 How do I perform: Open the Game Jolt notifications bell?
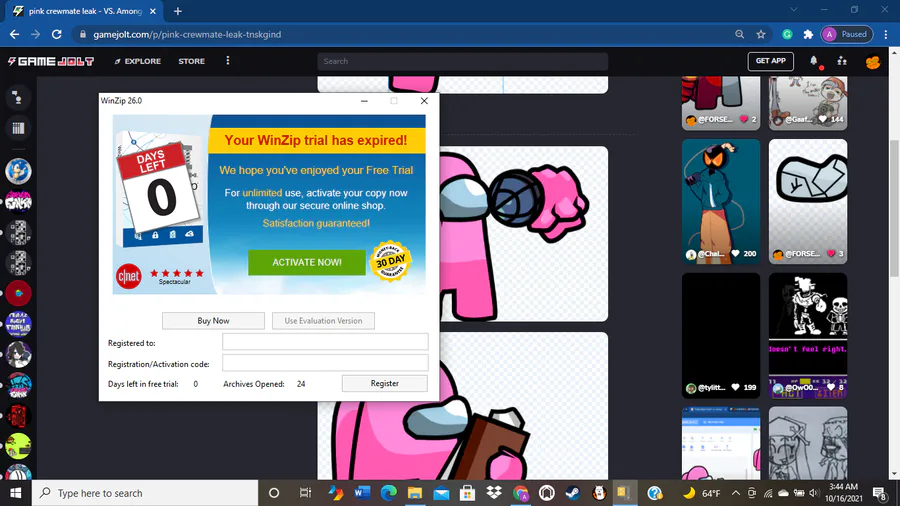(x=814, y=61)
